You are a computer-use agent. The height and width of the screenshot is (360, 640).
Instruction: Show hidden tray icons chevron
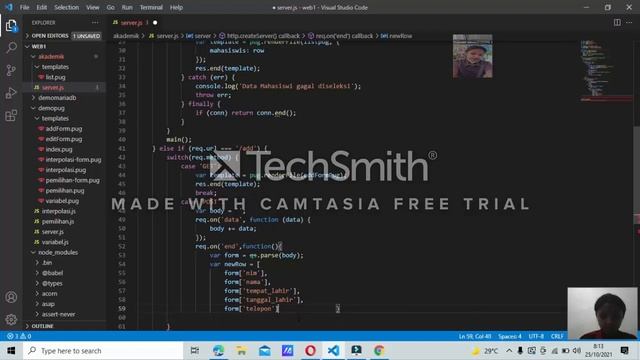tap(509, 351)
